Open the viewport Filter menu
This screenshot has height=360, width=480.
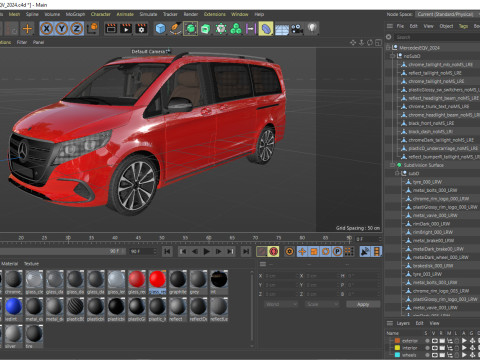[22, 42]
